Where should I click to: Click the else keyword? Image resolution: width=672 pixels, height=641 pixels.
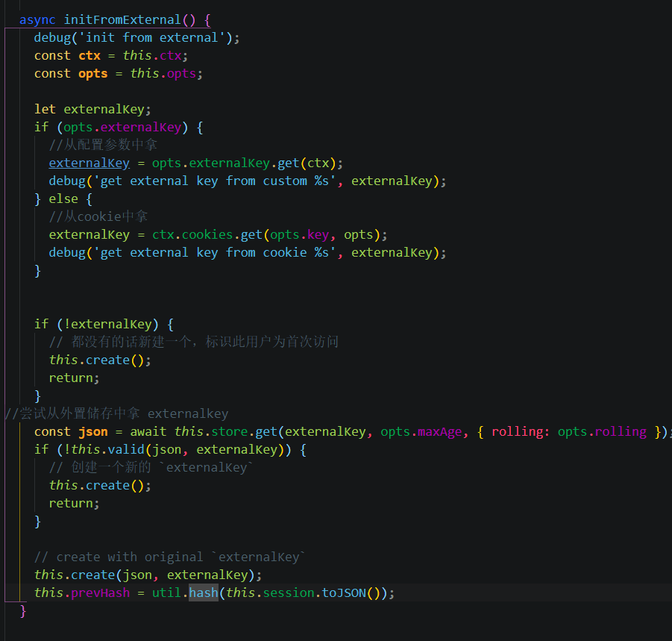click(x=63, y=199)
